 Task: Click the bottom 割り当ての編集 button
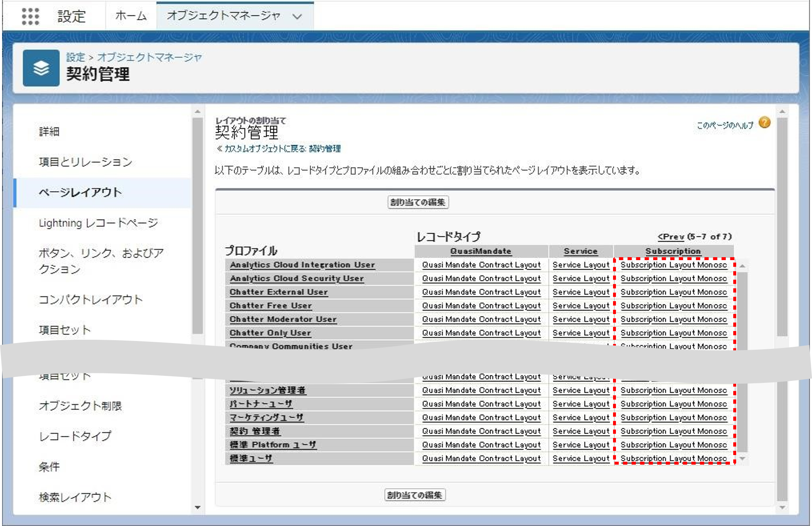point(415,495)
